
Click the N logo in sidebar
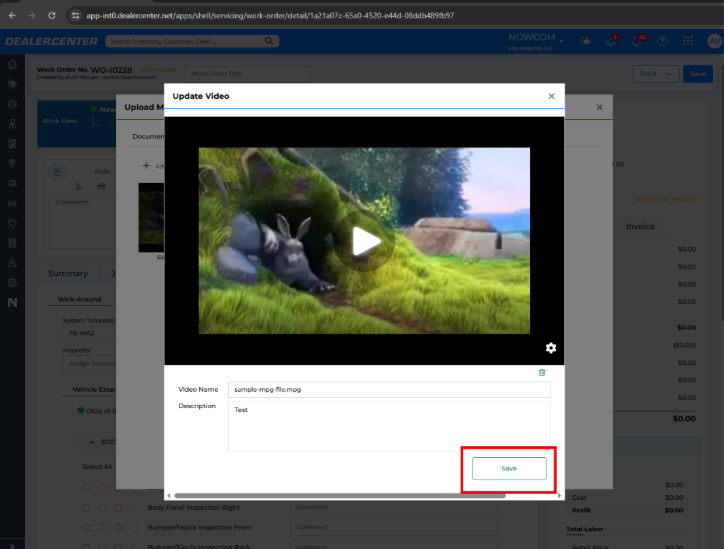tap(12, 303)
